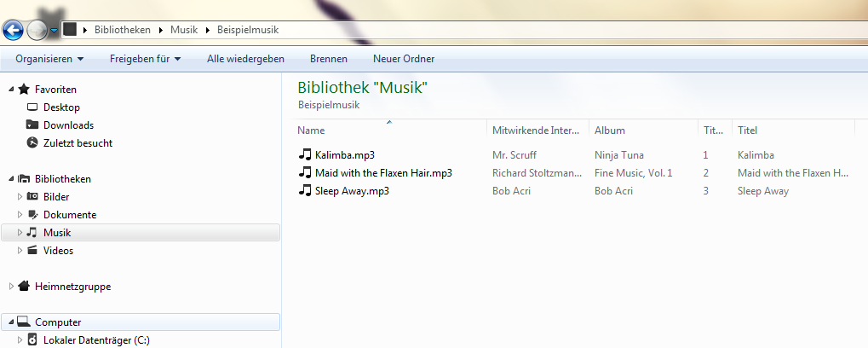
Task: Select Lokaler Datenträger (C:) in sidebar
Action: tap(96, 339)
